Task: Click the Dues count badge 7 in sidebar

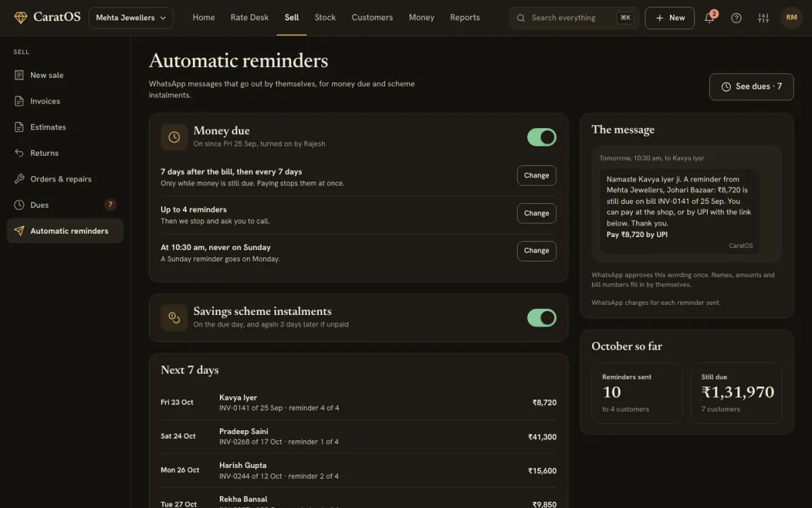Action: 110,205
